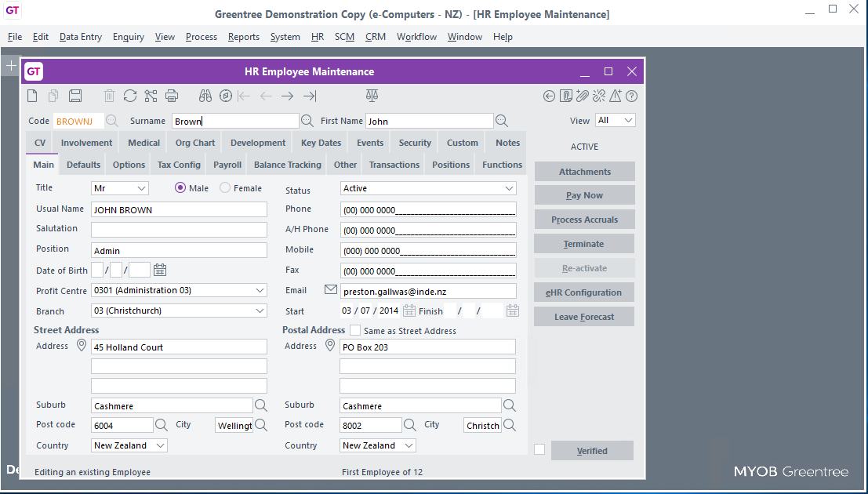Viewport: 868px width, 494px height.
Task: Open the Start date calendar picker
Action: coord(409,311)
